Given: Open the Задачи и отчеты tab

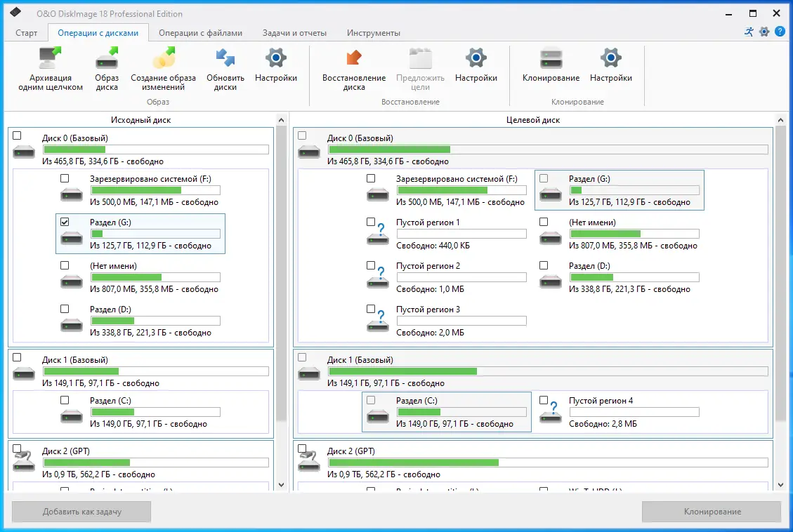Looking at the screenshot, I should pos(294,33).
